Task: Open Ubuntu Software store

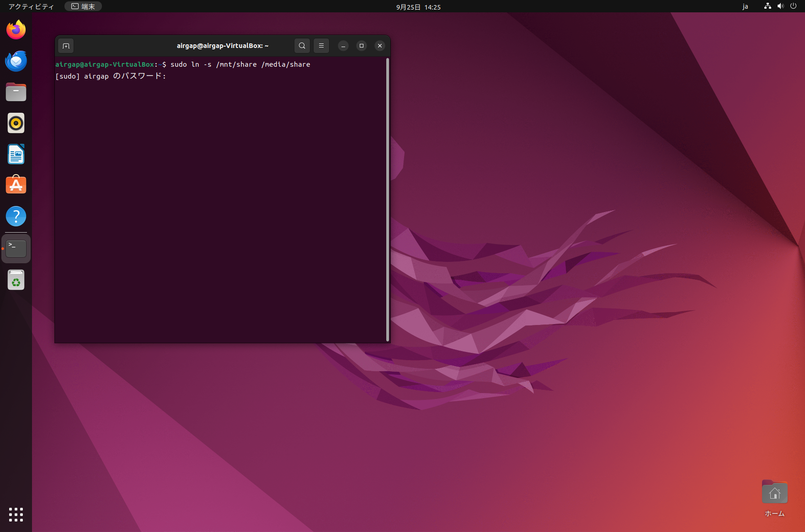Action: (x=16, y=186)
